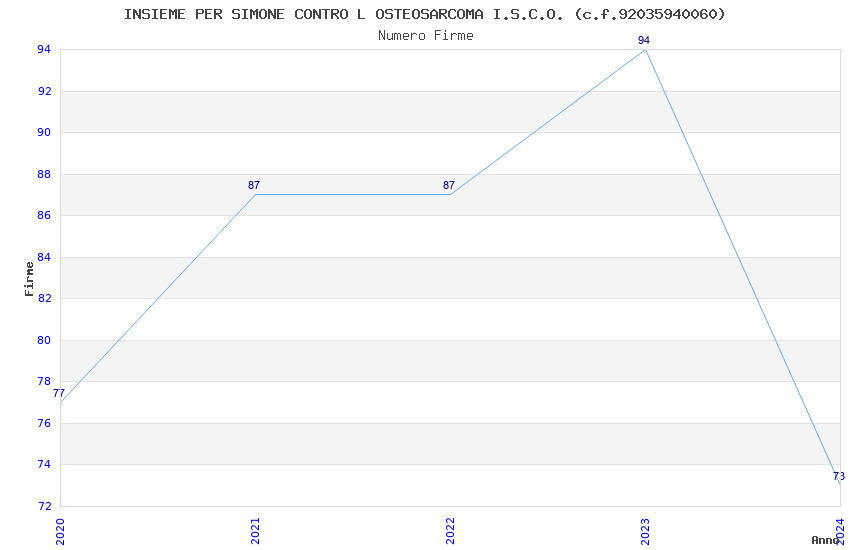
Task: Click the y-axis tick value 74
Action: [44, 464]
